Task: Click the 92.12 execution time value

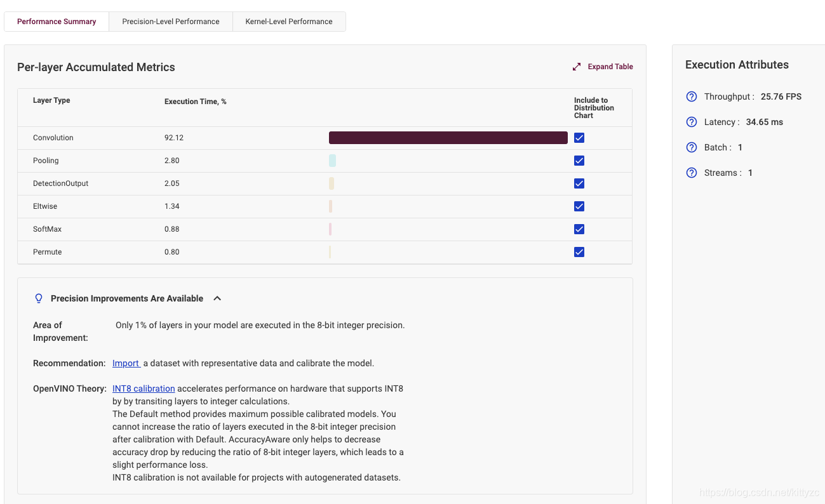Action: pos(174,138)
